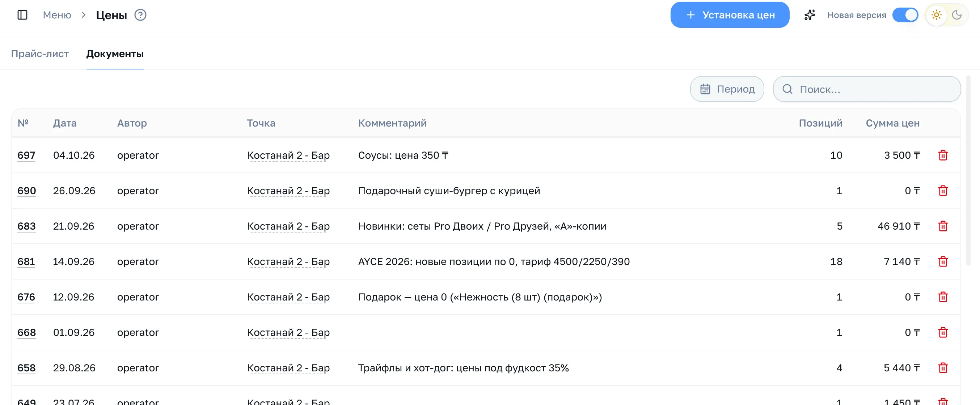
Task: Click Костанай 2 - Бар in row 676
Action: tap(288, 297)
